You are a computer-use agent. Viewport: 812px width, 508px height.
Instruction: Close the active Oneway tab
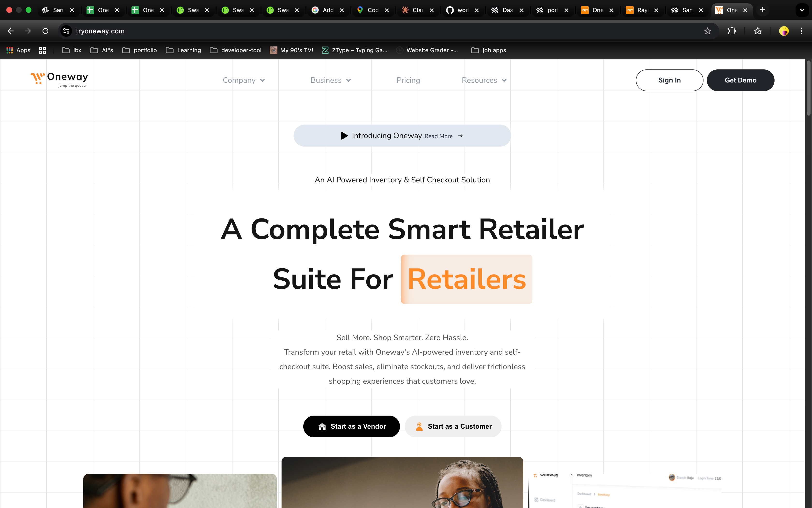[x=745, y=10]
